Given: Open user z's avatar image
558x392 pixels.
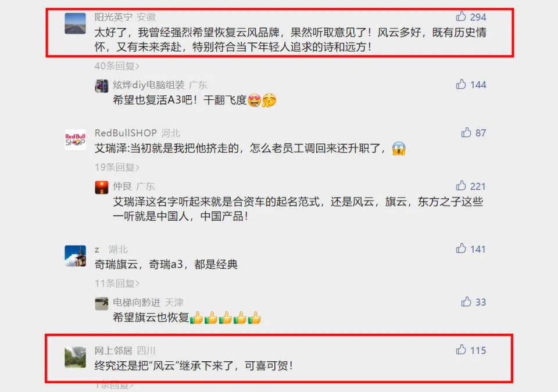Looking at the screenshot, I should 75,256.
